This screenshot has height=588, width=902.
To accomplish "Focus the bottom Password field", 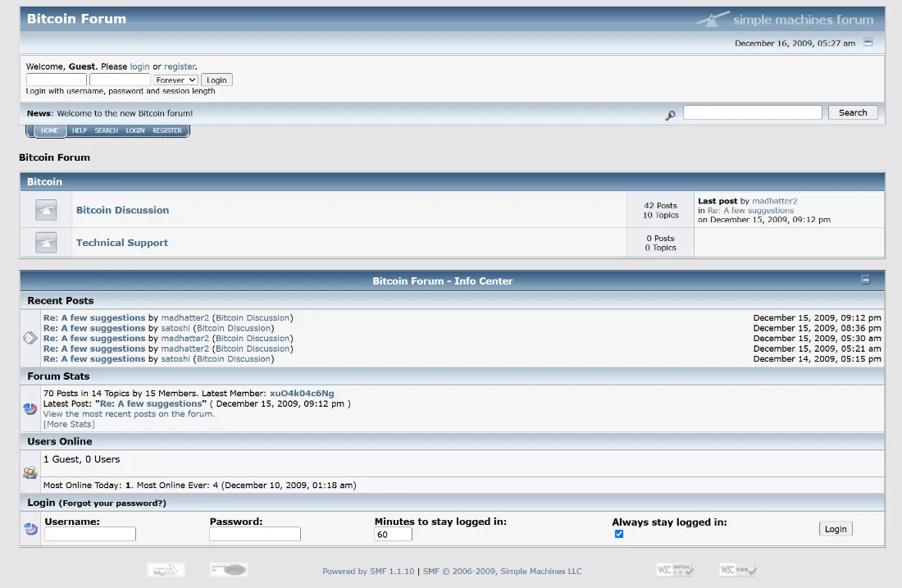I will tap(255, 534).
